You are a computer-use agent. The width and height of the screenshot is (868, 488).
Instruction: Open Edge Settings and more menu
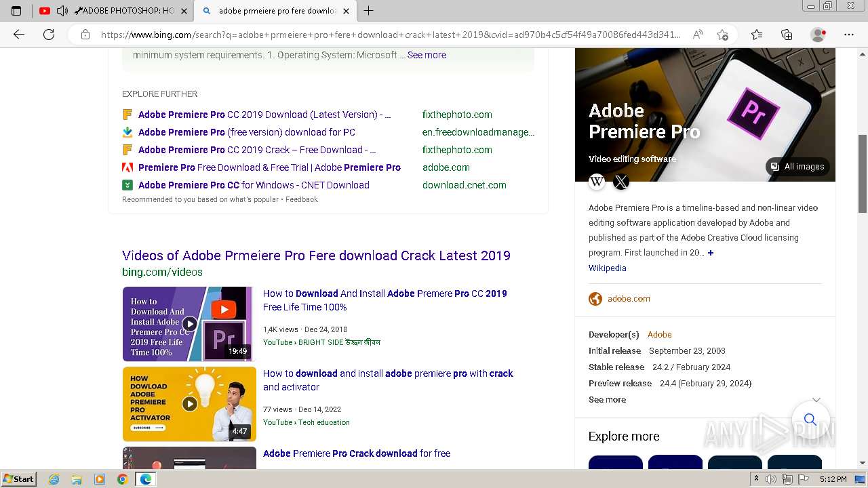click(849, 35)
